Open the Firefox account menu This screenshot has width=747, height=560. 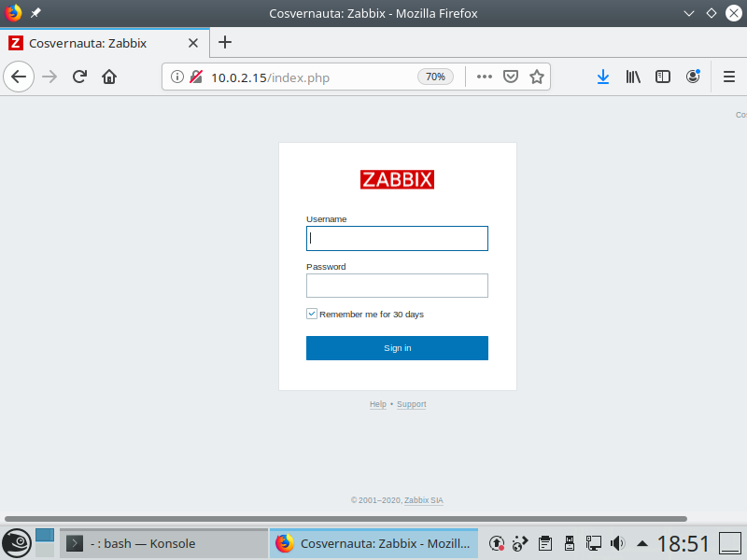[x=693, y=77]
